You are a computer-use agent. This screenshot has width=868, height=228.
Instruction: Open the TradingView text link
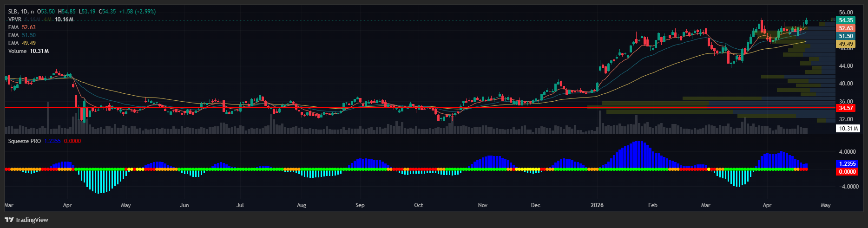coord(32,220)
